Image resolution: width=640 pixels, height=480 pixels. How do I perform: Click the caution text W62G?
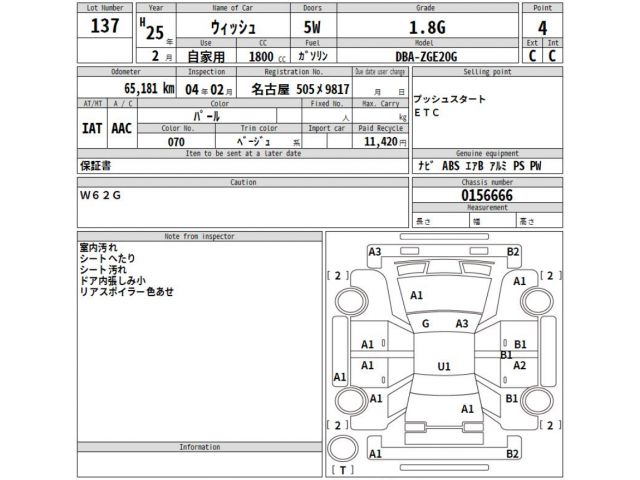(100, 196)
